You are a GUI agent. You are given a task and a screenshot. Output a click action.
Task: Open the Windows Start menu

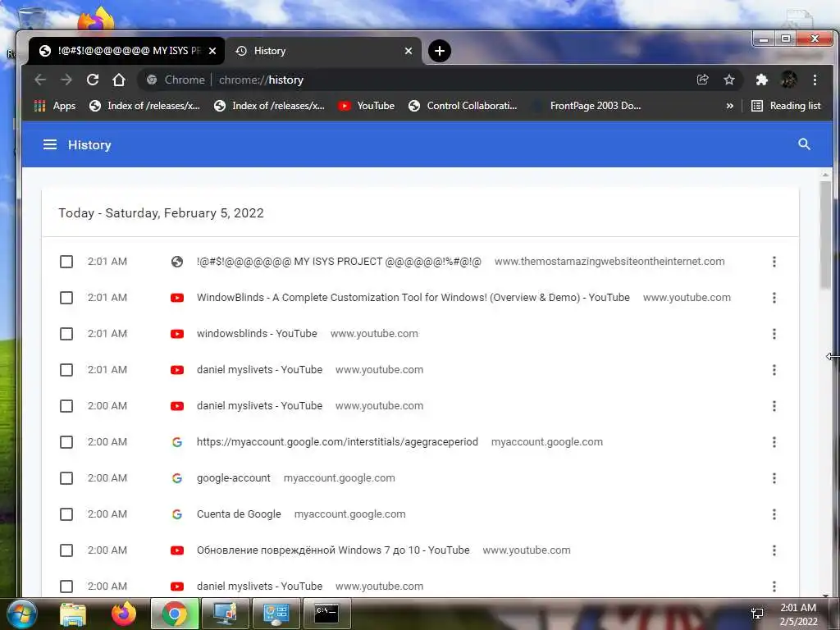(21, 614)
